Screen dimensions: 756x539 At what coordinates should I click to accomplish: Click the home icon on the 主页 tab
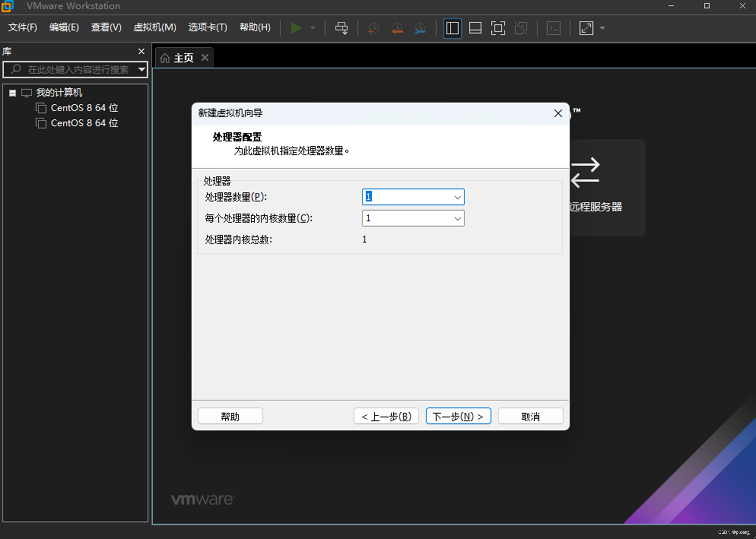point(165,58)
